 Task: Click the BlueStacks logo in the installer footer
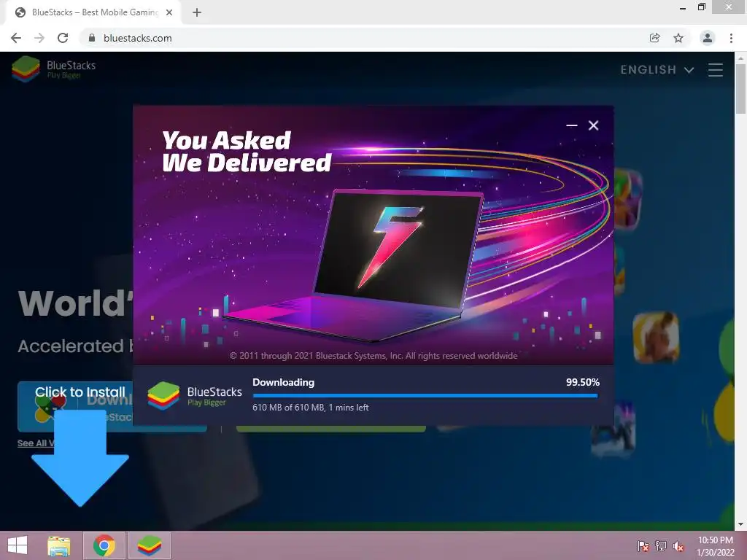tap(194, 396)
